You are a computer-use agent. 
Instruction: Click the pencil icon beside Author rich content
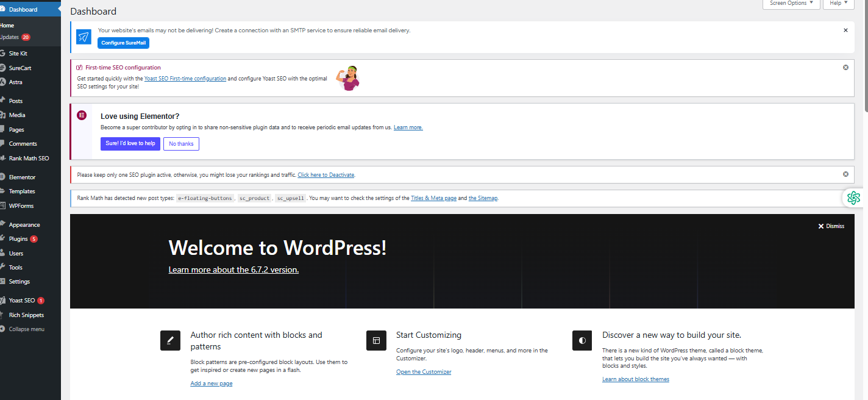tap(170, 340)
